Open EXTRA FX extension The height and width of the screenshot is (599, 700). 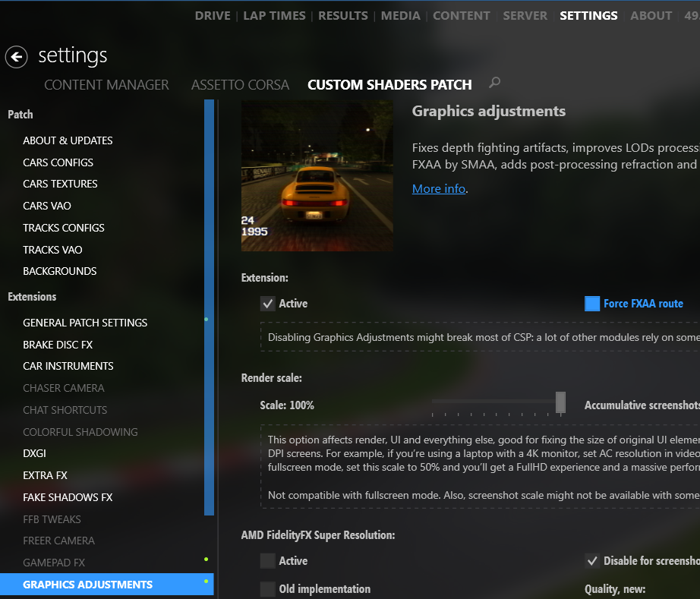(45, 475)
